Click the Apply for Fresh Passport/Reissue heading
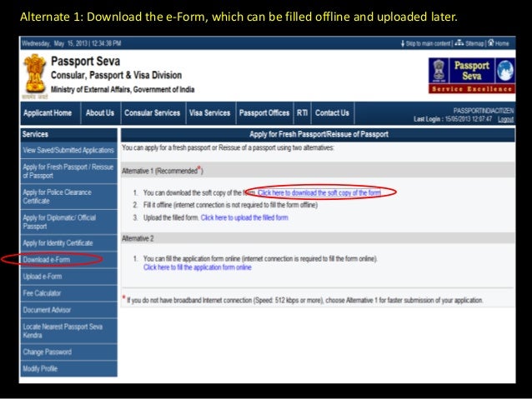The width and height of the screenshot is (532, 399). [x=319, y=134]
